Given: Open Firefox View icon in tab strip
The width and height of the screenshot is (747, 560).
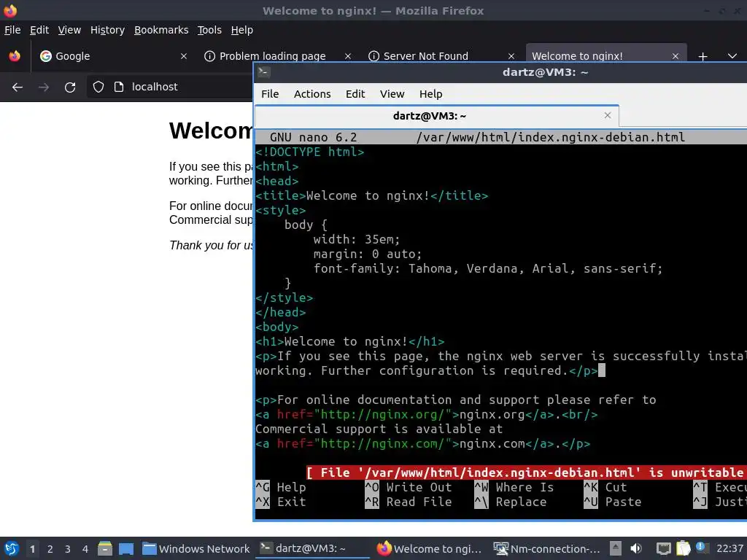Looking at the screenshot, I should pyautogui.click(x=15, y=56).
